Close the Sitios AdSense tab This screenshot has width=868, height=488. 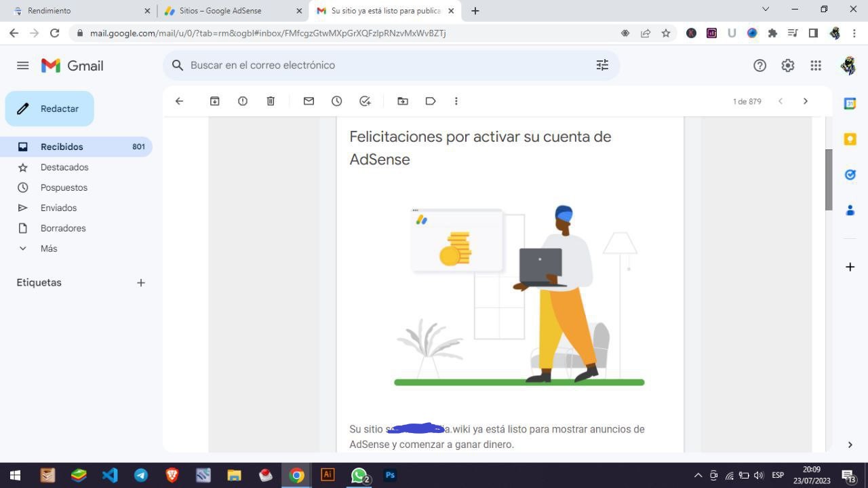299,11
